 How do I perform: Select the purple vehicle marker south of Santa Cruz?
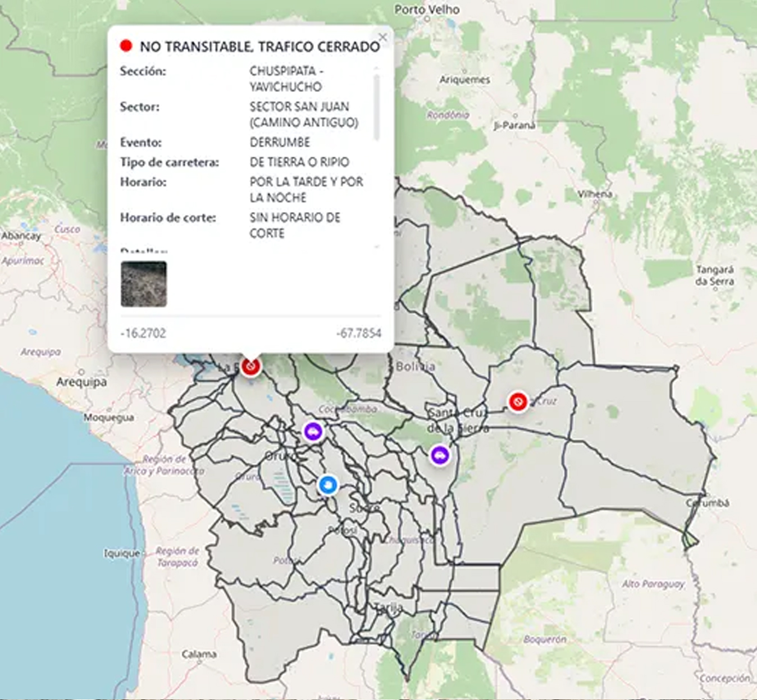pos(440,455)
